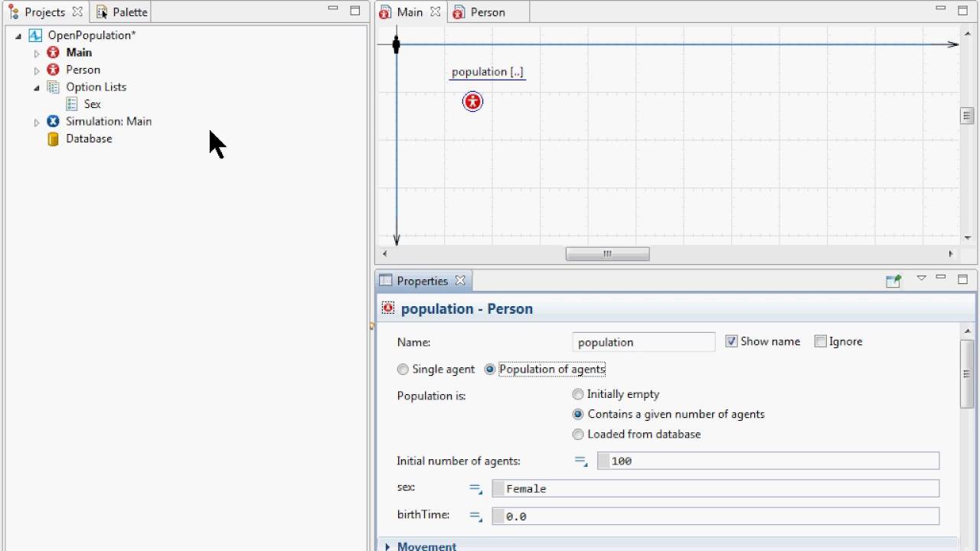Choose Initially empty population option
980x551 pixels.
[578, 394]
